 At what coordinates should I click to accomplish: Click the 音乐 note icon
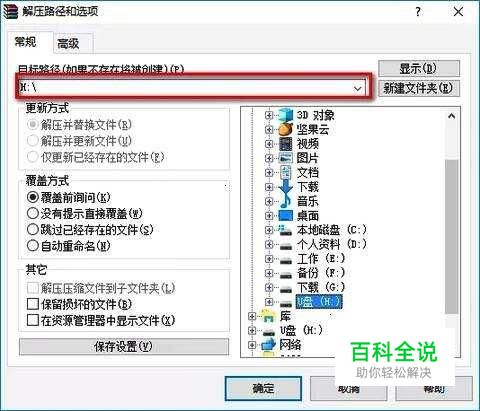coord(286,201)
